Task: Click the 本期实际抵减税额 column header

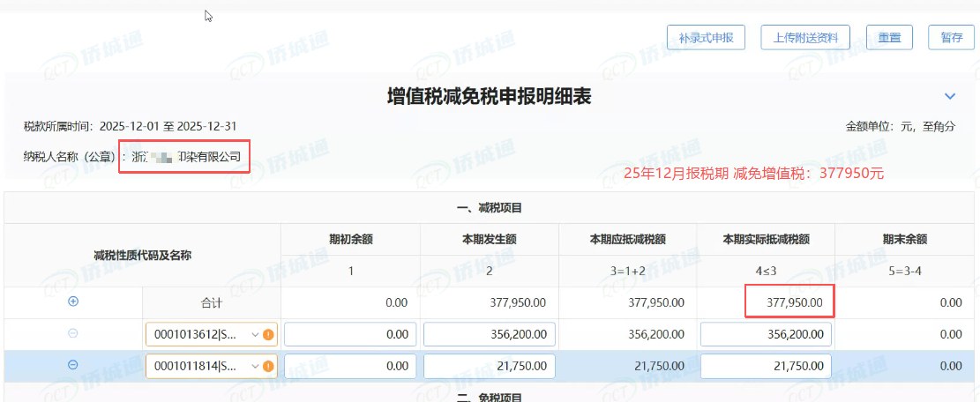Action: [x=767, y=239]
